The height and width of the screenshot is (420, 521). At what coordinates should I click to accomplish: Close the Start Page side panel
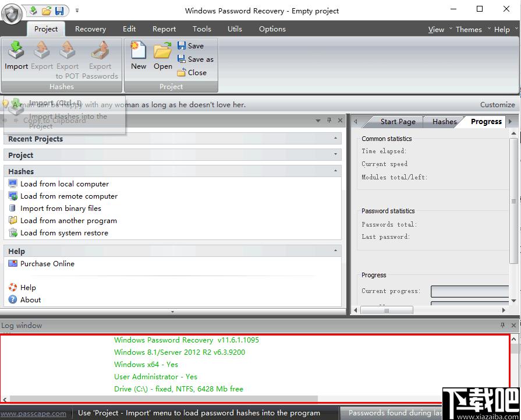pyautogui.click(x=340, y=121)
